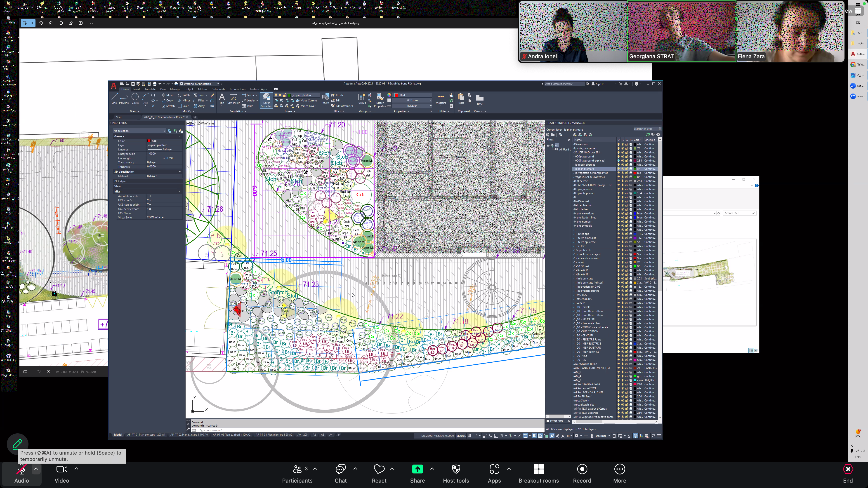
Task: Open the AF-PT-04 Plan plantare layout tab
Action: point(274,435)
